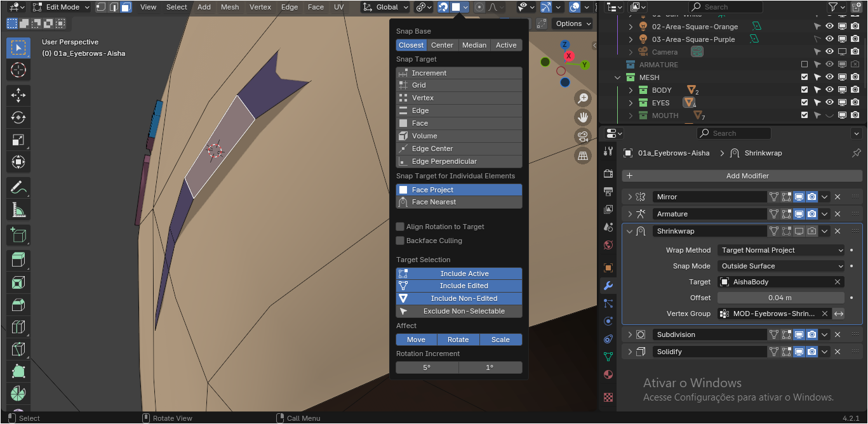Screen dimensions: 868x424
Task: Switch perspective/orthographic grid gizmo
Action: click(583, 156)
